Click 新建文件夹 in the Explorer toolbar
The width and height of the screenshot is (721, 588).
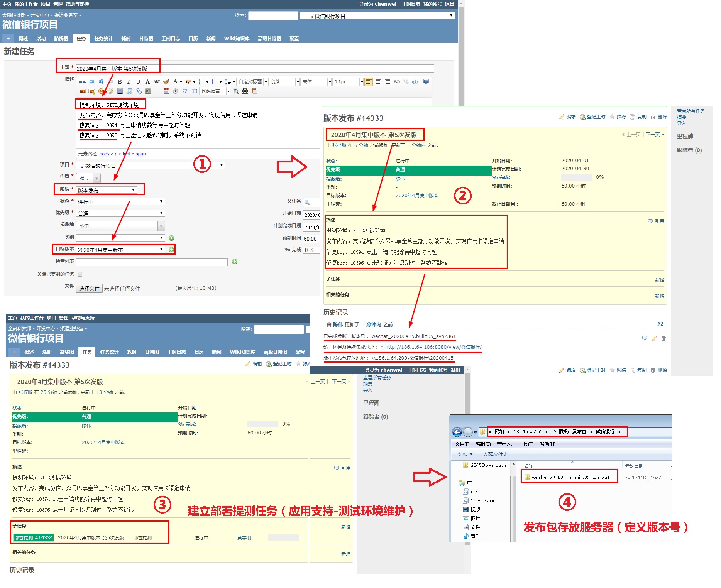tap(496, 454)
